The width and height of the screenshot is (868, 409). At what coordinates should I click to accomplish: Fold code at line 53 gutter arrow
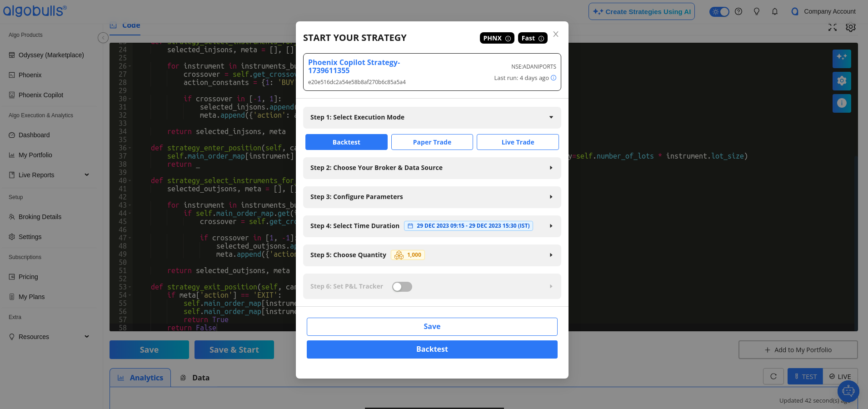(130, 287)
